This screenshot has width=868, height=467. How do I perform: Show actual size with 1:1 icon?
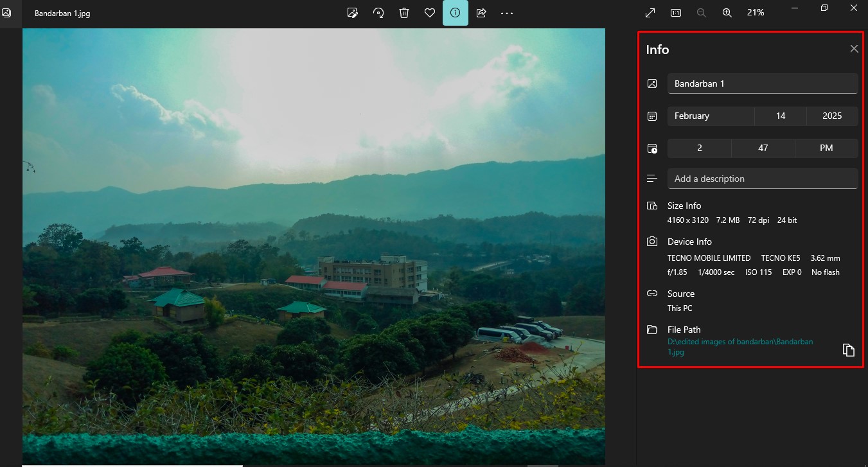click(676, 13)
